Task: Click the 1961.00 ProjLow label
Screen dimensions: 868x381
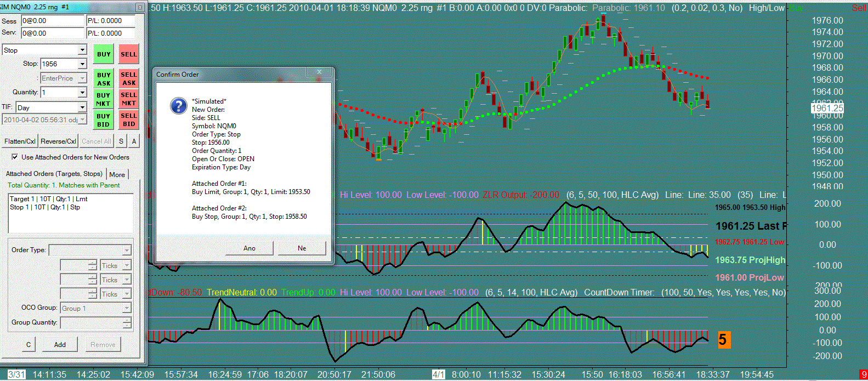Action: 750,277
